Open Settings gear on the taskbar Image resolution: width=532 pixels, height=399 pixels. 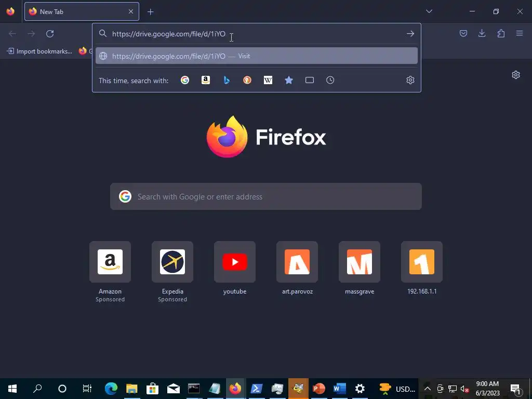point(360,389)
